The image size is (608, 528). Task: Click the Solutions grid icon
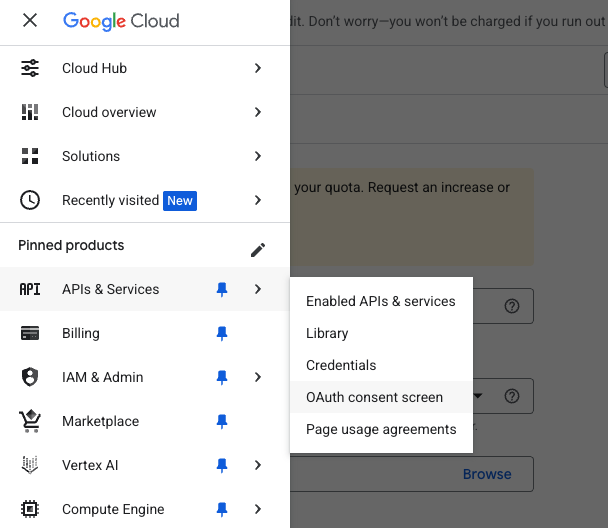click(x=30, y=156)
